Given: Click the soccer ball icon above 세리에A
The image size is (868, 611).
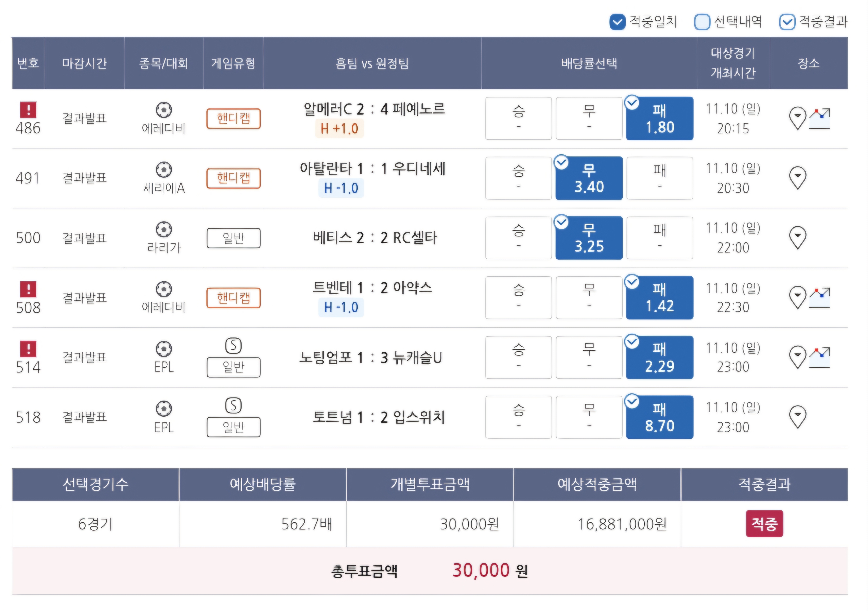Looking at the screenshot, I should (164, 170).
